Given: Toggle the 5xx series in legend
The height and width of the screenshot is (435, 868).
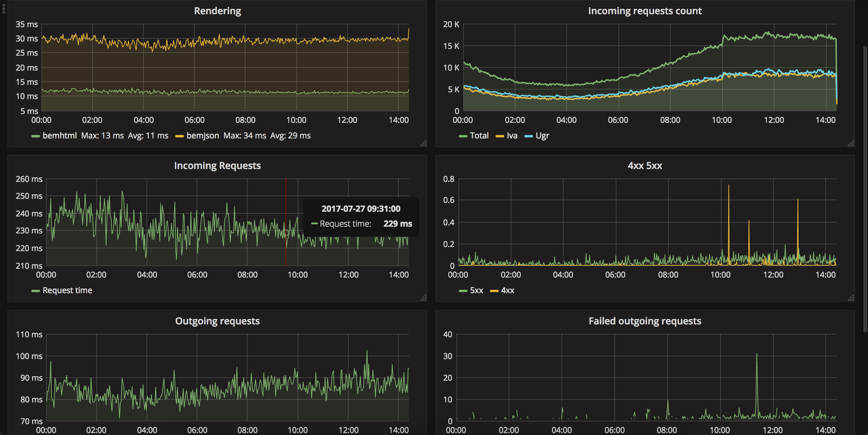Looking at the screenshot, I should [476, 290].
